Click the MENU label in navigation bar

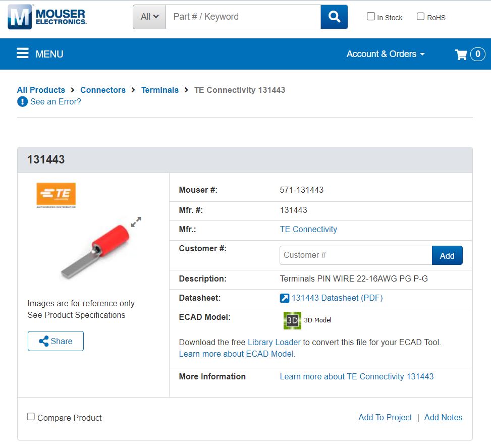pos(49,54)
